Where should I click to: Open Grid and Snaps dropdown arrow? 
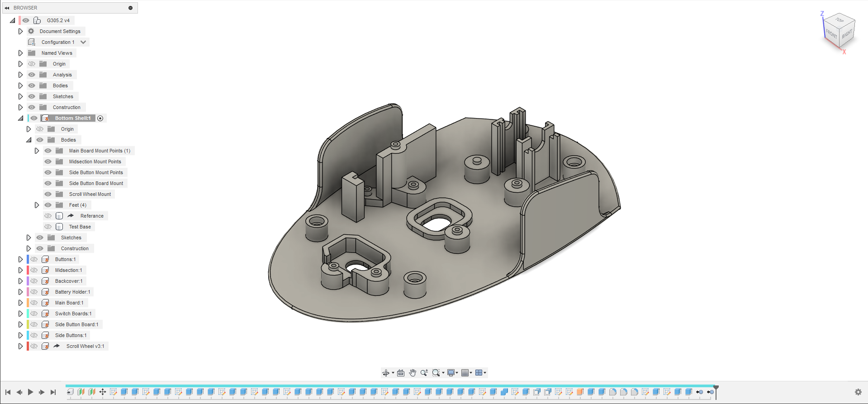point(471,373)
